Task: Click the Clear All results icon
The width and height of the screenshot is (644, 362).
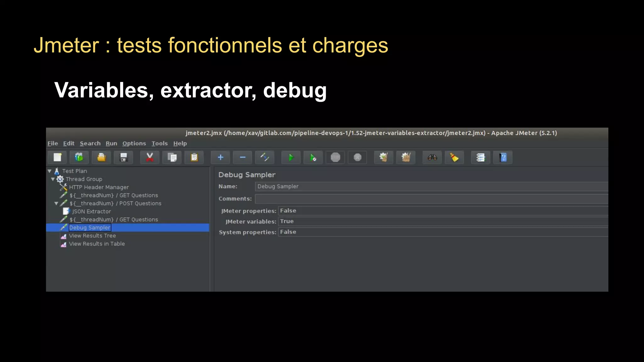Action: click(x=406, y=157)
